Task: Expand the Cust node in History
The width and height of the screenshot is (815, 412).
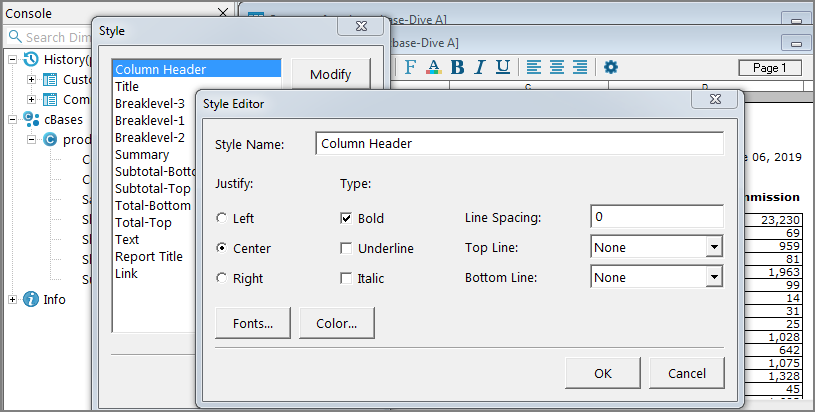Action: pyautogui.click(x=32, y=79)
